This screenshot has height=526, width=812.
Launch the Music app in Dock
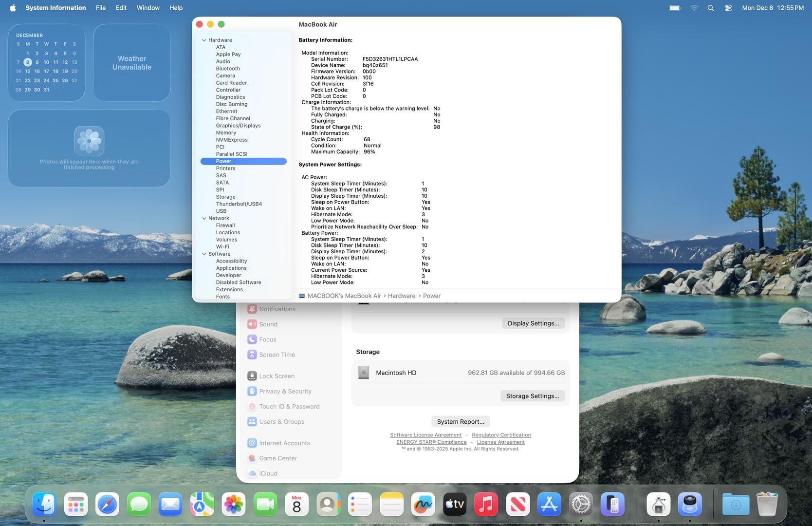point(486,504)
